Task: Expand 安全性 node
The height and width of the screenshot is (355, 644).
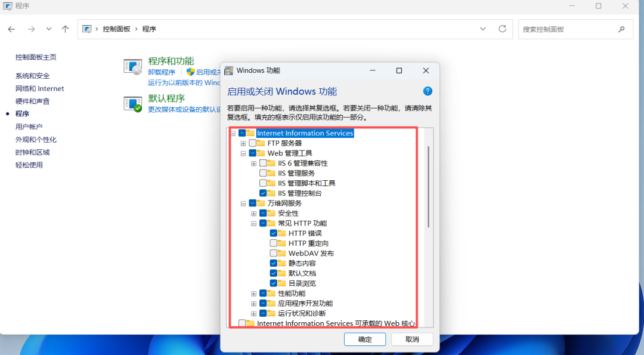Action: click(253, 214)
